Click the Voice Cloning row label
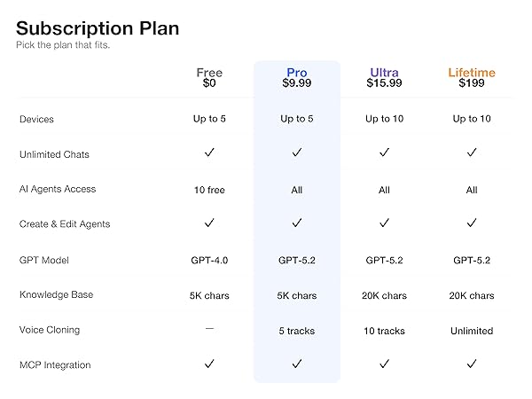The height and width of the screenshot is (399, 532). click(50, 330)
